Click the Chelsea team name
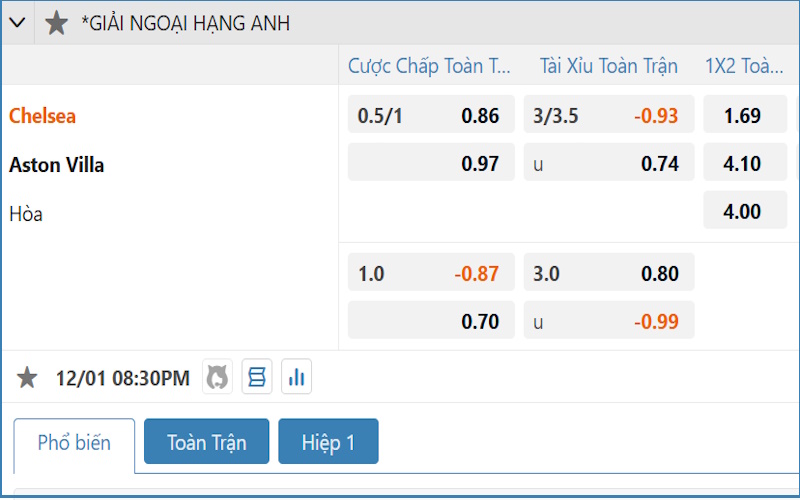The width and height of the screenshot is (800, 500). (x=43, y=116)
